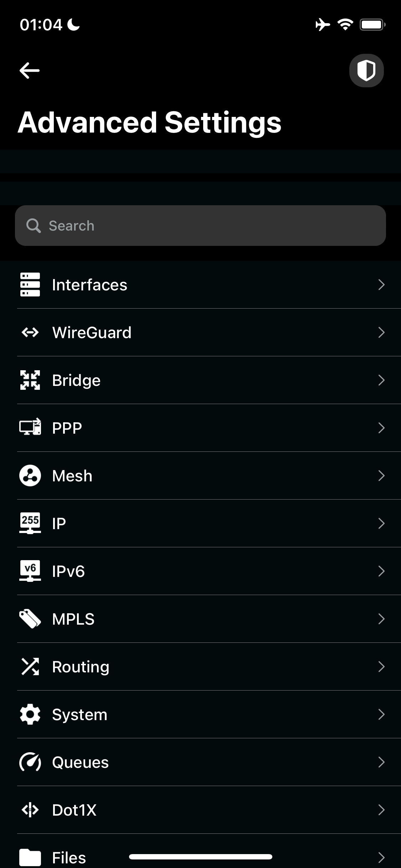Click the IP 255 icon
Image resolution: width=401 pixels, height=868 pixels.
coord(30,523)
